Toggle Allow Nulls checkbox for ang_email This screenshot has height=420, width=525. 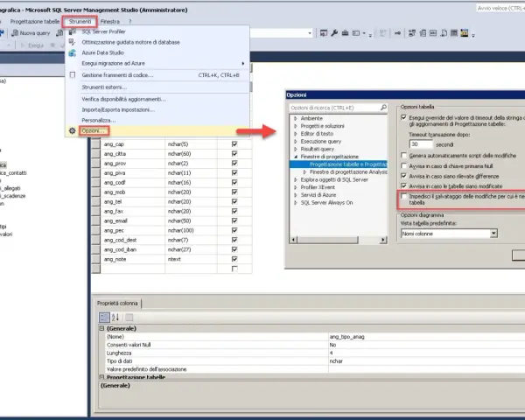pyautogui.click(x=234, y=220)
